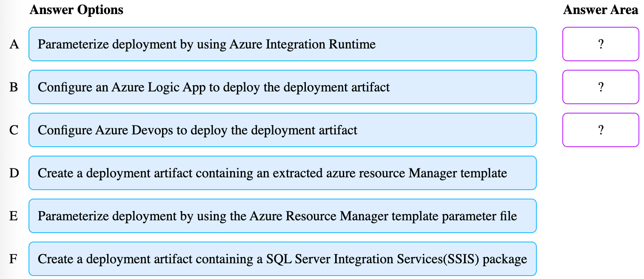
Task: Click the letter E label
Action: tap(14, 216)
